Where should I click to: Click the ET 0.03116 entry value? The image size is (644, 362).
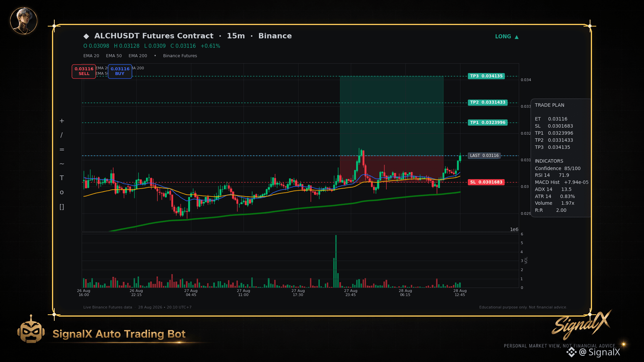551,119
